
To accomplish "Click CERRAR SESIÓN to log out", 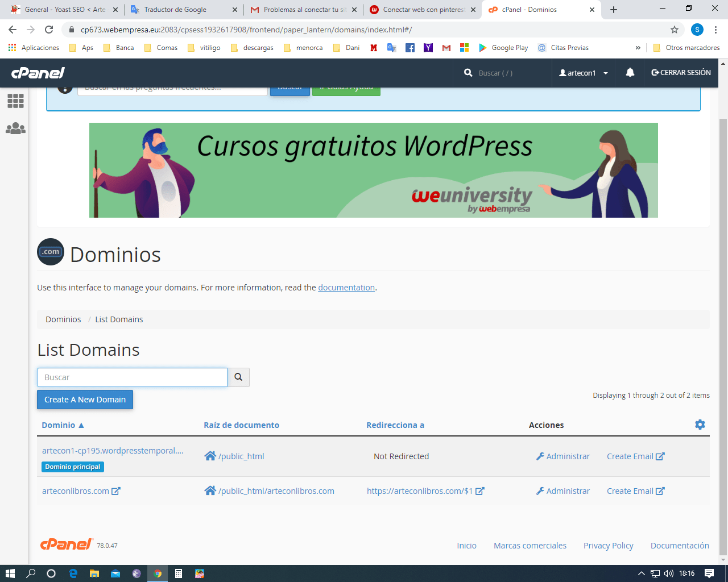I will [681, 73].
